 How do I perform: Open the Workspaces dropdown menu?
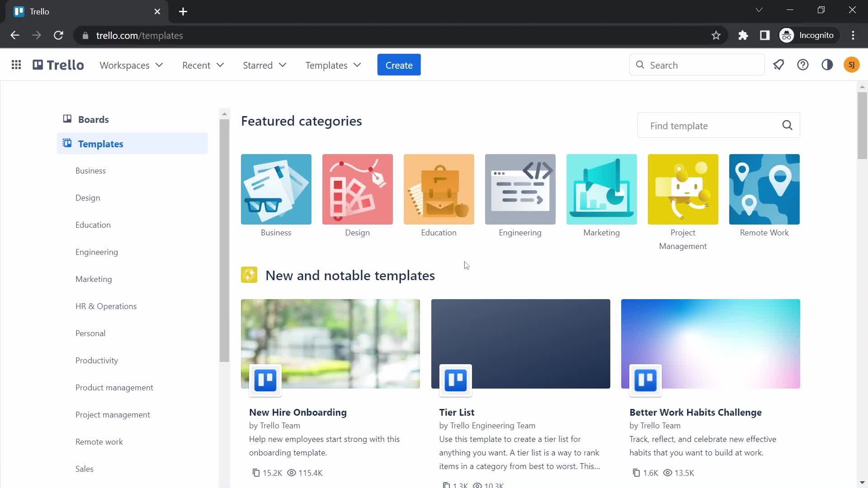pyautogui.click(x=131, y=65)
